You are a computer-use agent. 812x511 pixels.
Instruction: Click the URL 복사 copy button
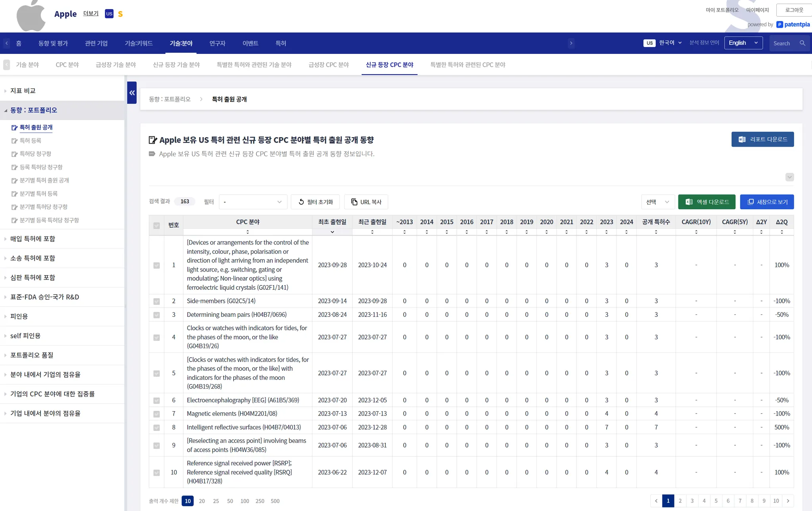pos(366,202)
